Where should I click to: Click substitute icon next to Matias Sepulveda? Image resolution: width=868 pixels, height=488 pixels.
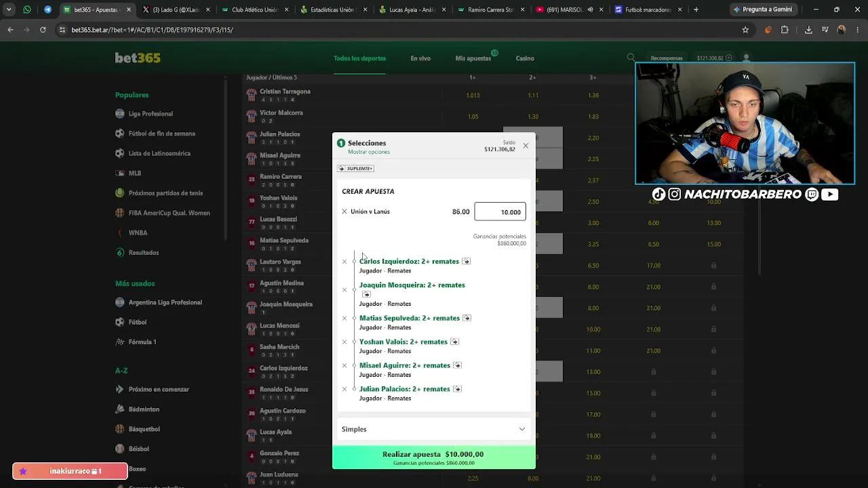467,318
